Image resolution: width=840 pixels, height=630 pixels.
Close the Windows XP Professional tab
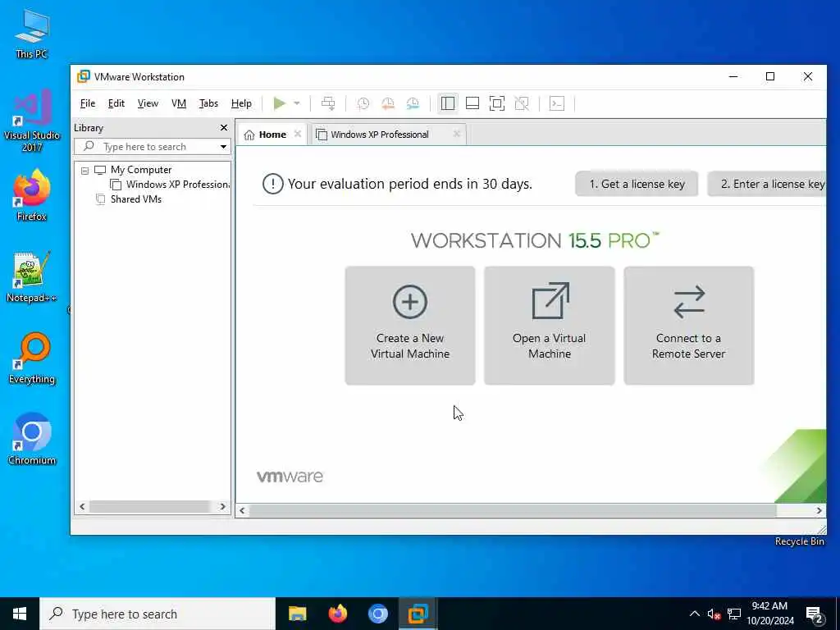click(456, 134)
